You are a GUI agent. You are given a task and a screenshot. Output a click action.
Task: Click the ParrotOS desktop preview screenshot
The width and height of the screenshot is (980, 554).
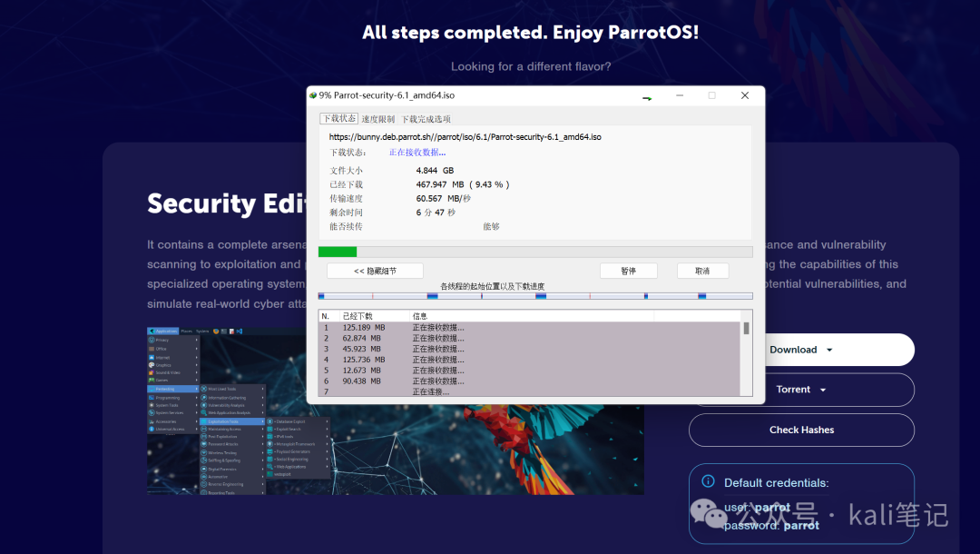pyautogui.click(x=395, y=411)
